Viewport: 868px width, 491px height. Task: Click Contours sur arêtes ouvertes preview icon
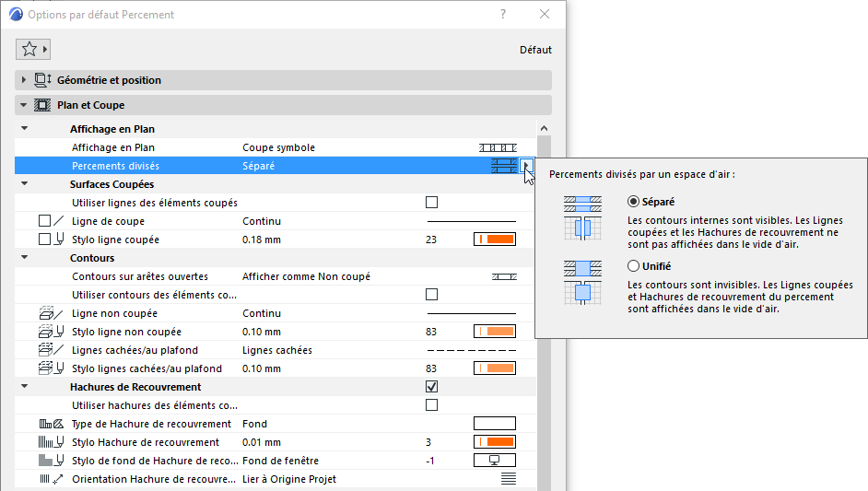click(x=504, y=276)
